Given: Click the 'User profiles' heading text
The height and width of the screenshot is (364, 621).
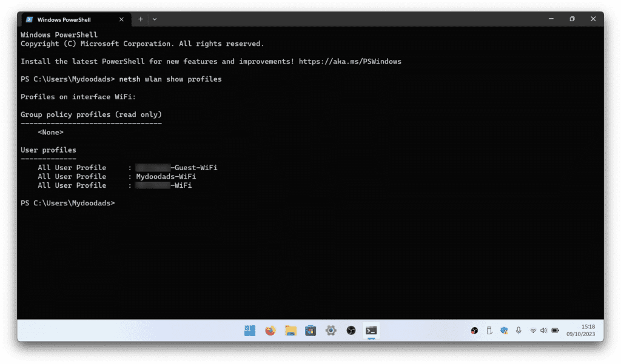Looking at the screenshot, I should click(49, 150).
